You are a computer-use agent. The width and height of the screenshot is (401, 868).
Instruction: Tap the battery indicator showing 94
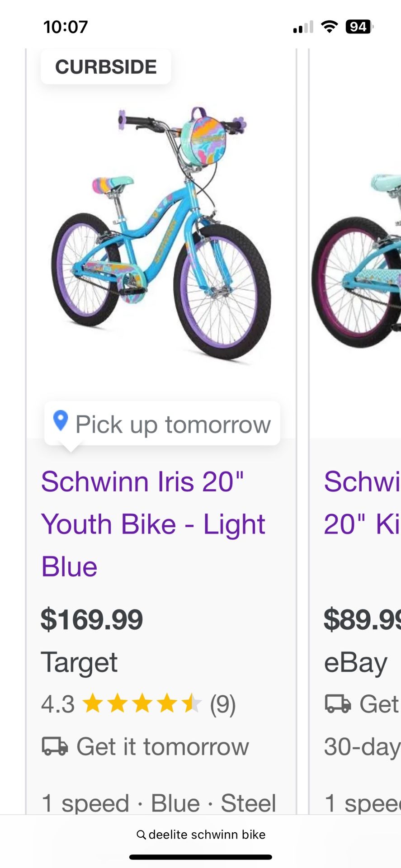click(357, 27)
